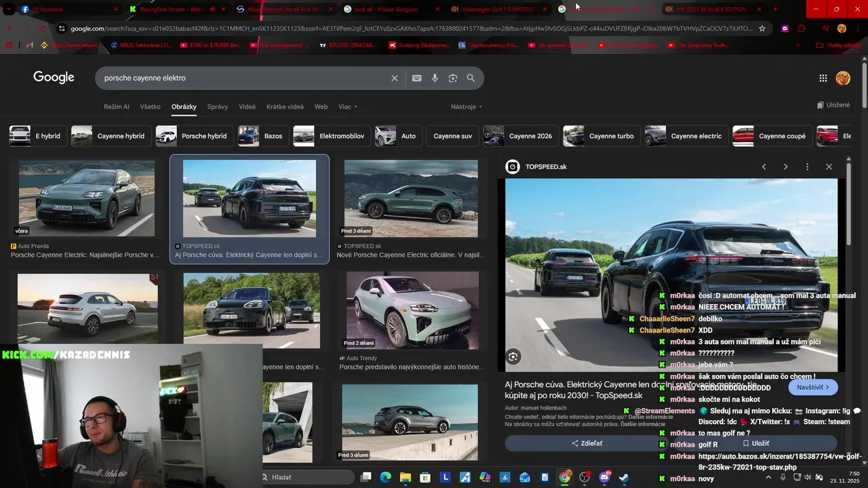Select the Elektromobilov filter chip
The image size is (868, 488).
331,136
